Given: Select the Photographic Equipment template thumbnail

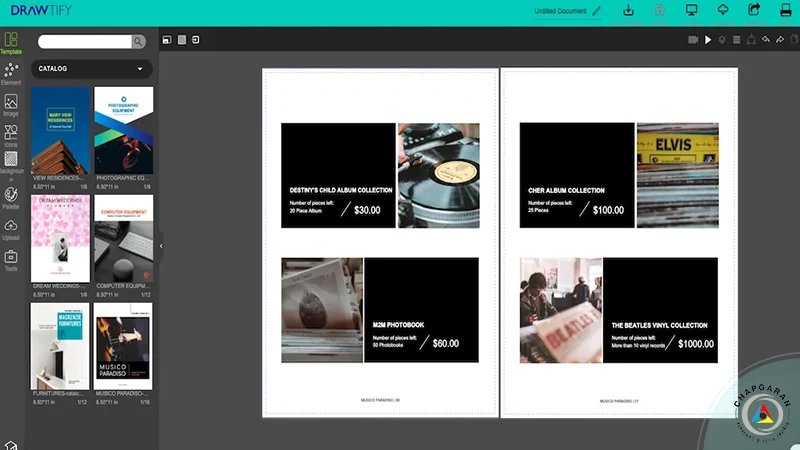Looking at the screenshot, I should pos(123,131).
